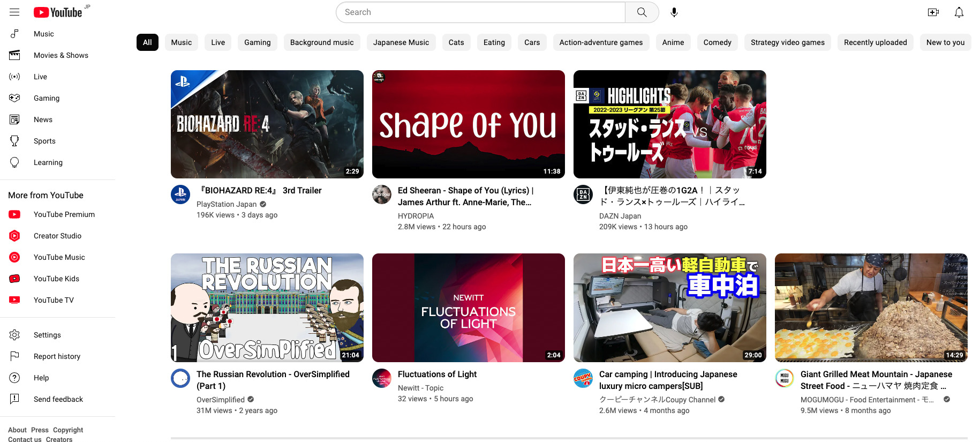Select the Comedy filter chip

click(718, 42)
